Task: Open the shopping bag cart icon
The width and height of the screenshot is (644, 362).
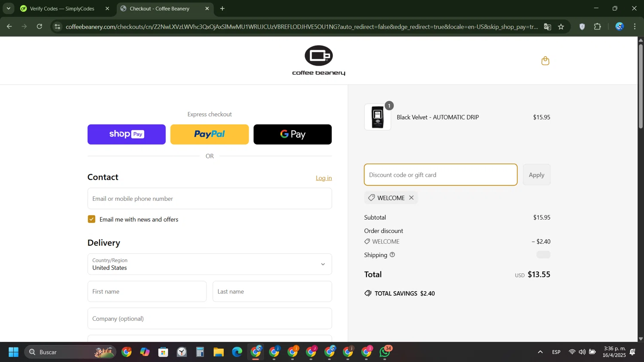Action: tap(545, 61)
